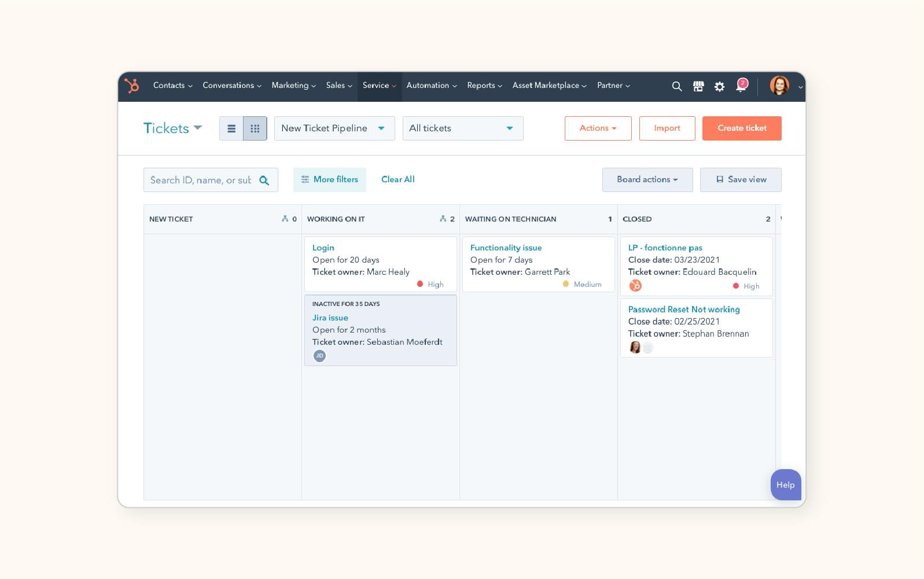Screen dimensions: 924x579
Task: Open the Marketing menu
Action: point(294,86)
